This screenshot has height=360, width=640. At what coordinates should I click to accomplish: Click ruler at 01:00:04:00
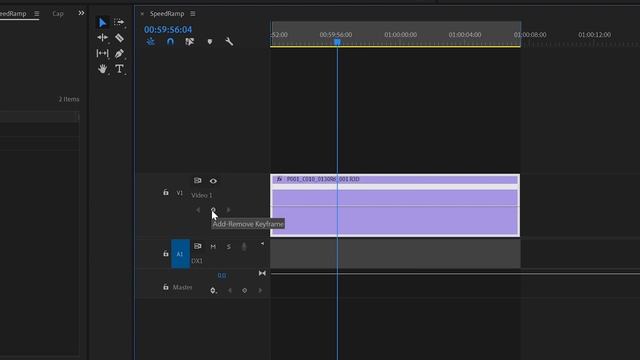click(x=465, y=35)
